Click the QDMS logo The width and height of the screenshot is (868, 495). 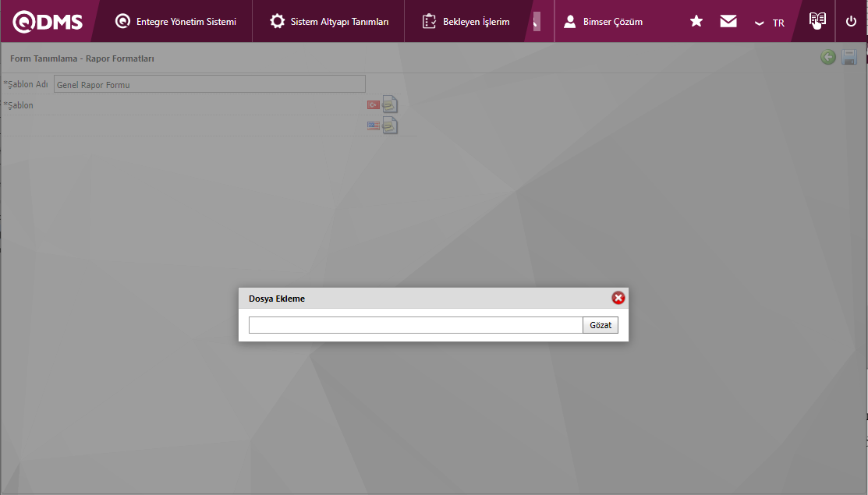click(x=48, y=22)
